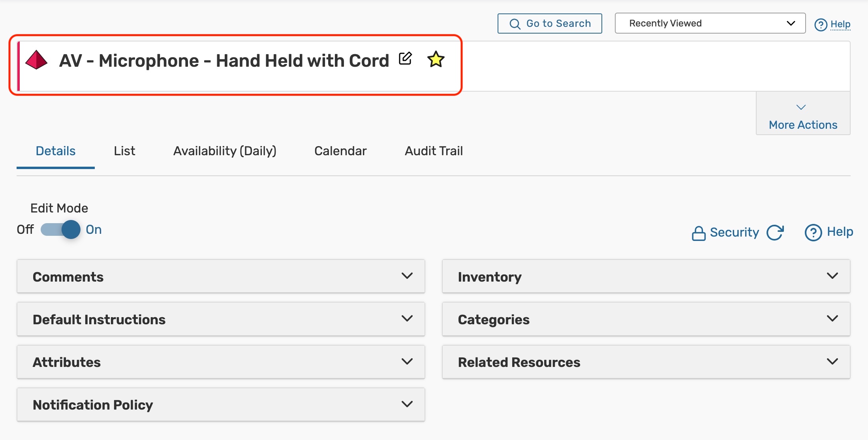Click the Go to Search button

click(x=549, y=24)
